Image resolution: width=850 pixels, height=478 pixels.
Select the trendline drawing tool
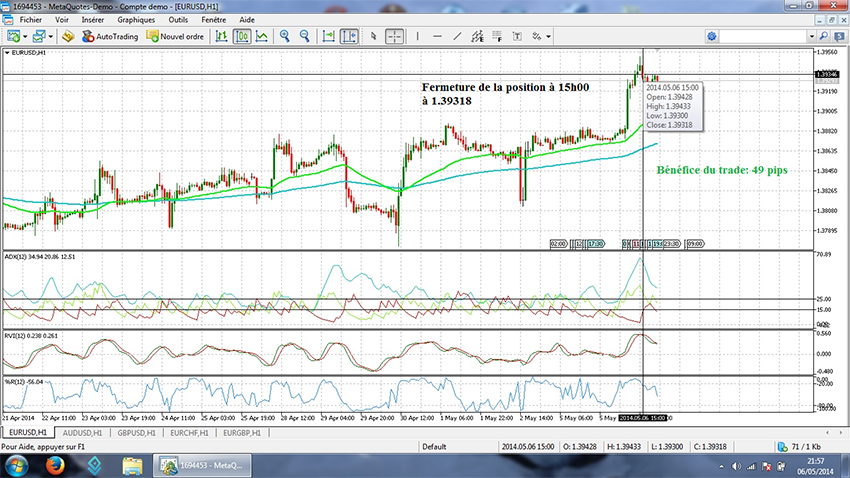coord(458,36)
